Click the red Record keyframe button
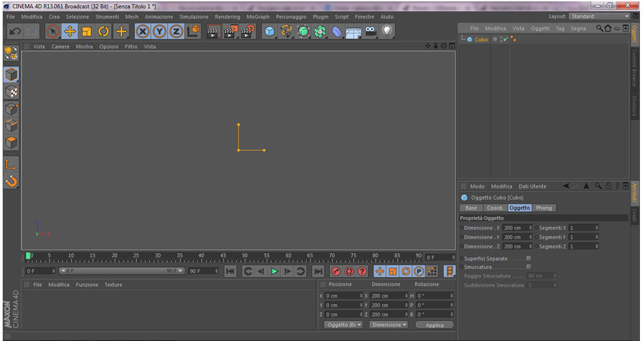The image size is (644, 341). 336,271
